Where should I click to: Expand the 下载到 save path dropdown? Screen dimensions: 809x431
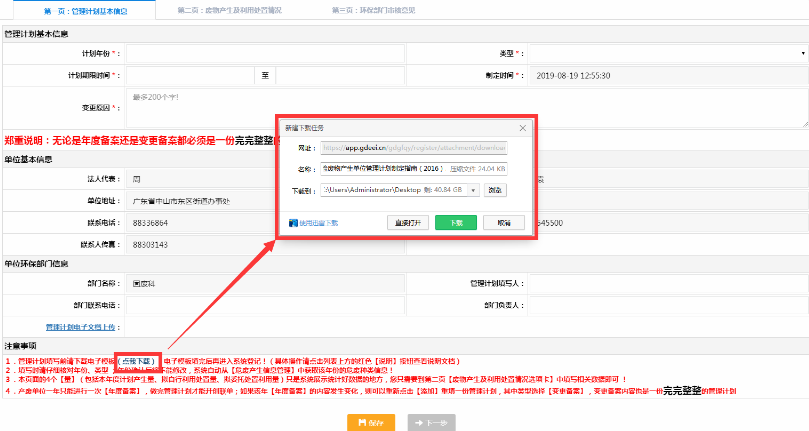[x=473, y=190]
